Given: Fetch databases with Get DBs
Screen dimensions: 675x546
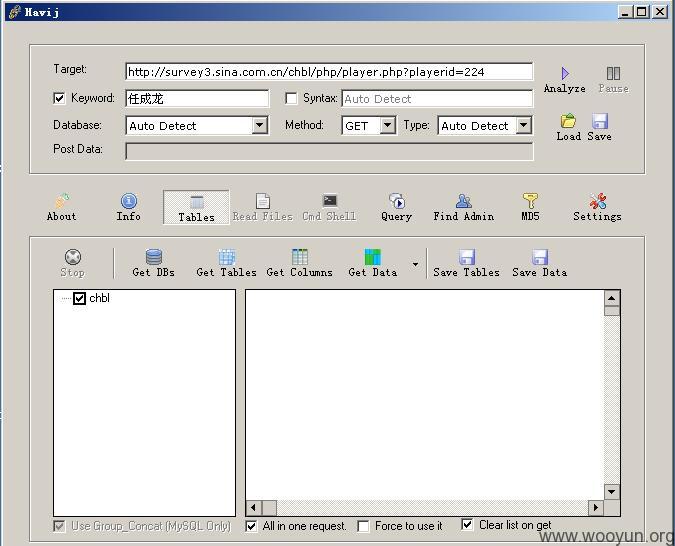Looking at the screenshot, I should [x=154, y=263].
